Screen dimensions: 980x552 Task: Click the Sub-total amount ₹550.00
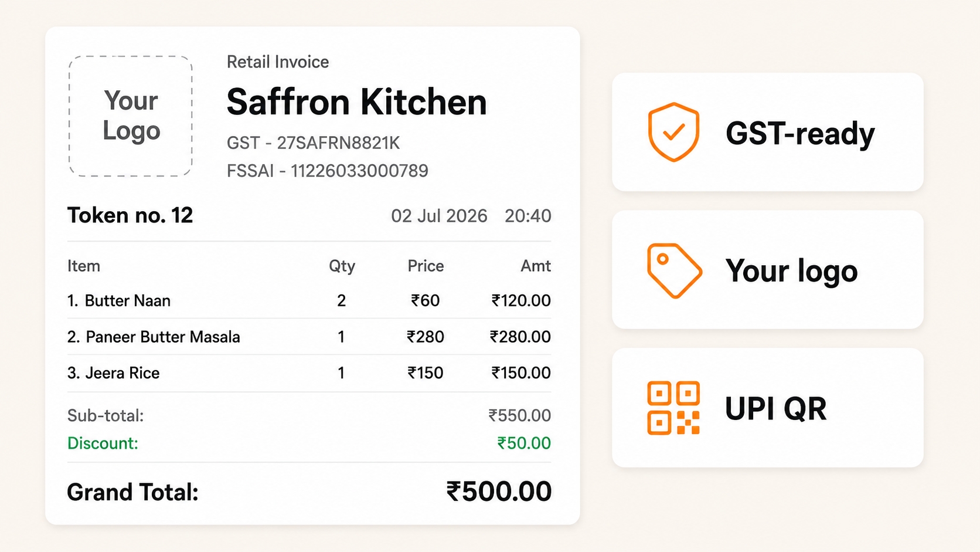click(x=520, y=415)
